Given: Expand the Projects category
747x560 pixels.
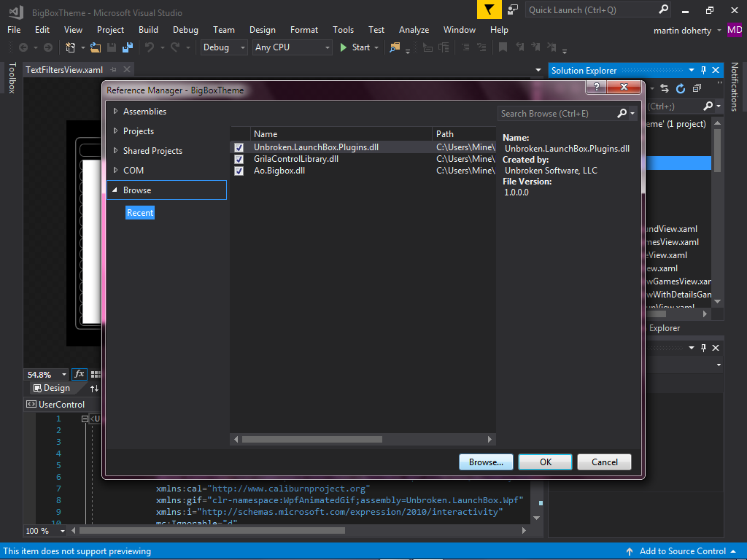Looking at the screenshot, I should (x=115, y=131).
